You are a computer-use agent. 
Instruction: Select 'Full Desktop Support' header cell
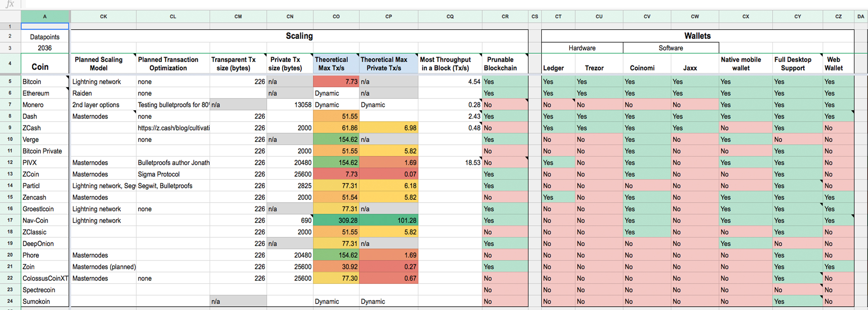pos(797,64)
